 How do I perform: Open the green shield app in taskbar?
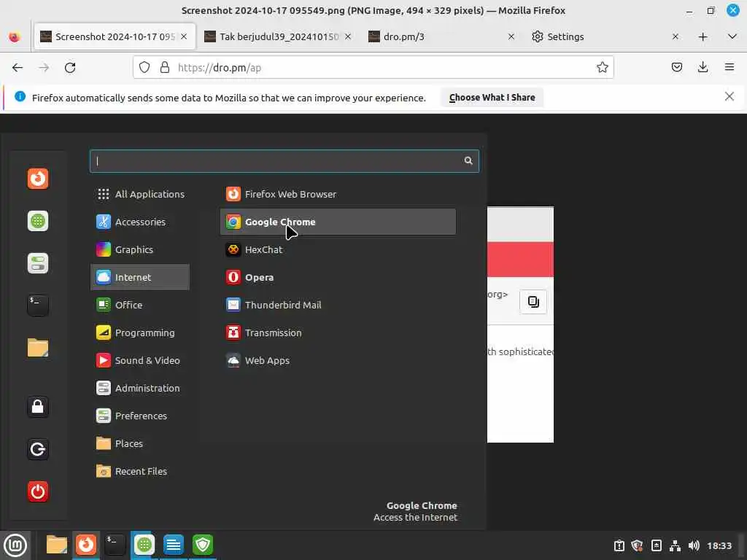pyautogui.click(x=203, y=545)
